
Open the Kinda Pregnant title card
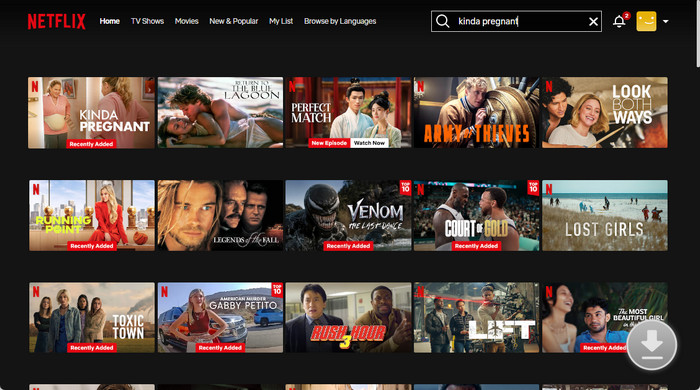[92, 112]
